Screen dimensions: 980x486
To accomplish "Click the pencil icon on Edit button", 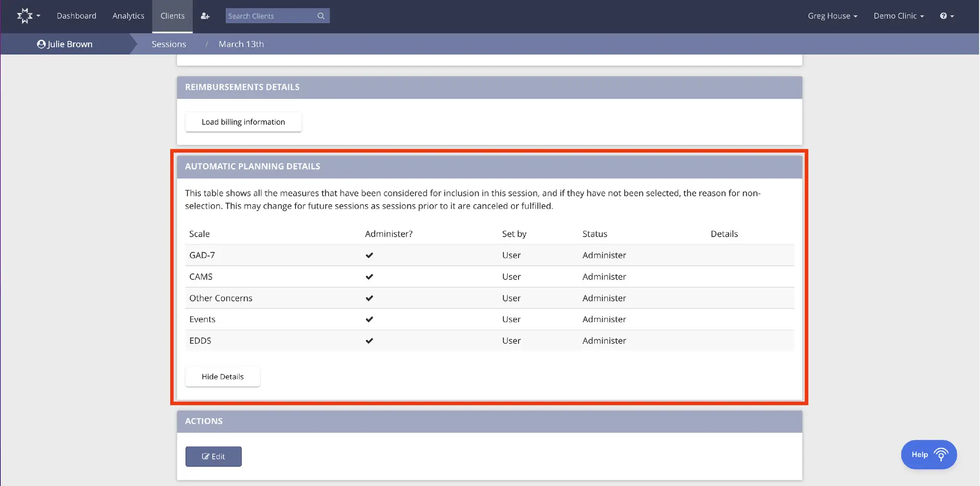I will [x=206, y=456].
